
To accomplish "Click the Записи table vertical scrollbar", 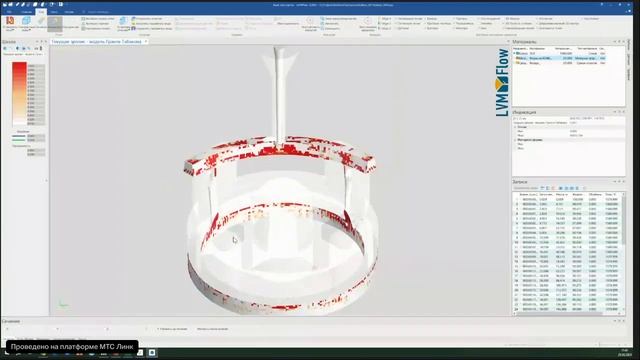I will click(x=623, y=220).
